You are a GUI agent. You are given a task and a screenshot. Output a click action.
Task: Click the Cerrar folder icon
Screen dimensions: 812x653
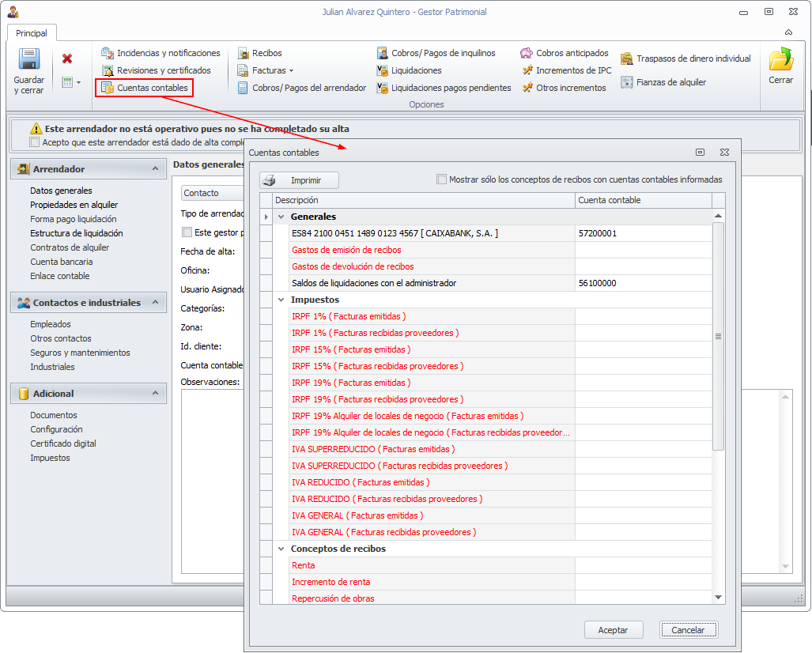click(x=781, y=59)
